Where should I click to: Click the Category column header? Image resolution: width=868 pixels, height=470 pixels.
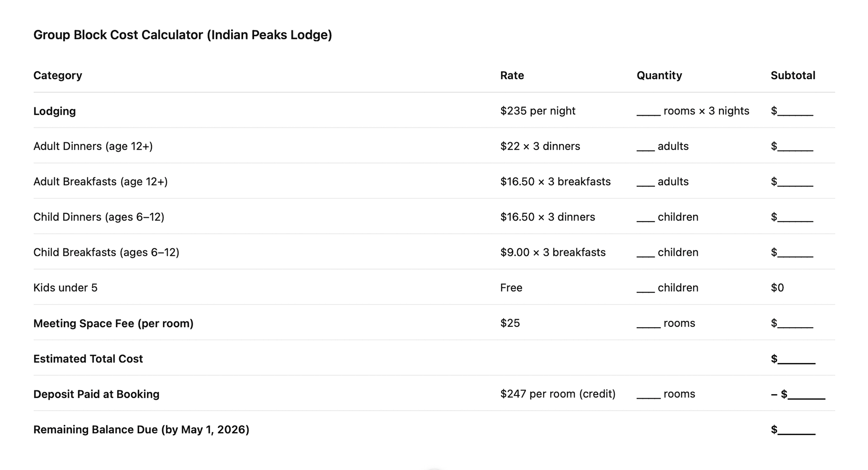(58, 75)
